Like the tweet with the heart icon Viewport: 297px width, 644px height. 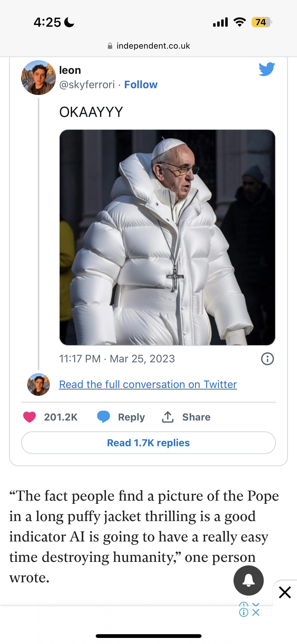click(x=29, y=417)
